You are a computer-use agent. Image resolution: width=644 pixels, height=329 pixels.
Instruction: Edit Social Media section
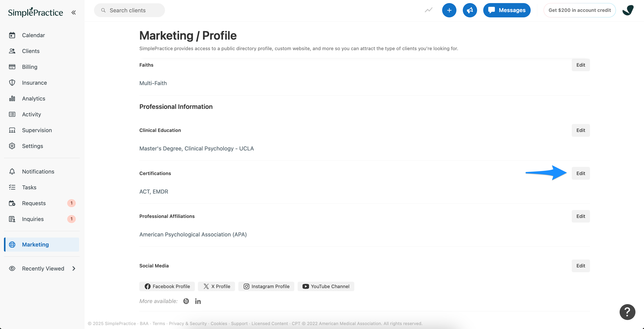581,266
